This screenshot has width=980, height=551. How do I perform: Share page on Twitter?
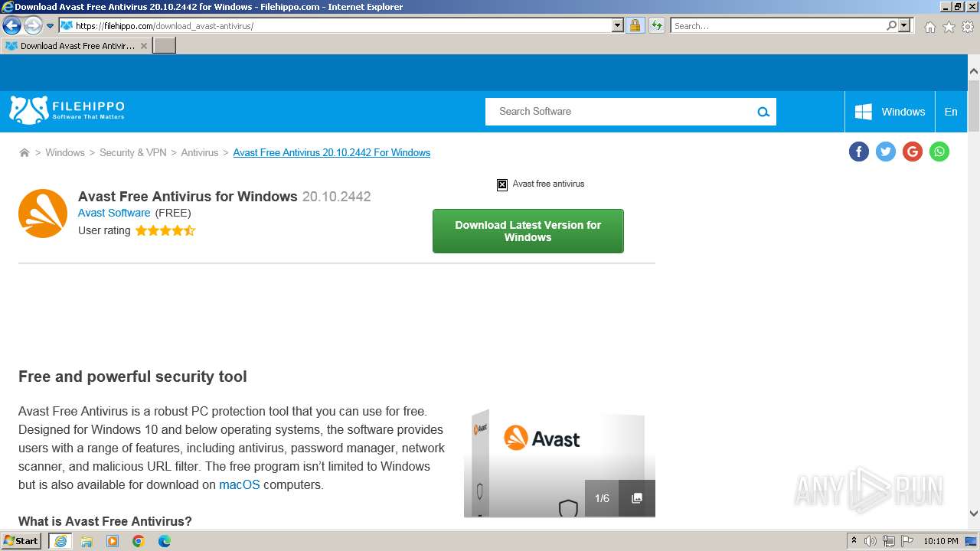(x=885, y=152)
